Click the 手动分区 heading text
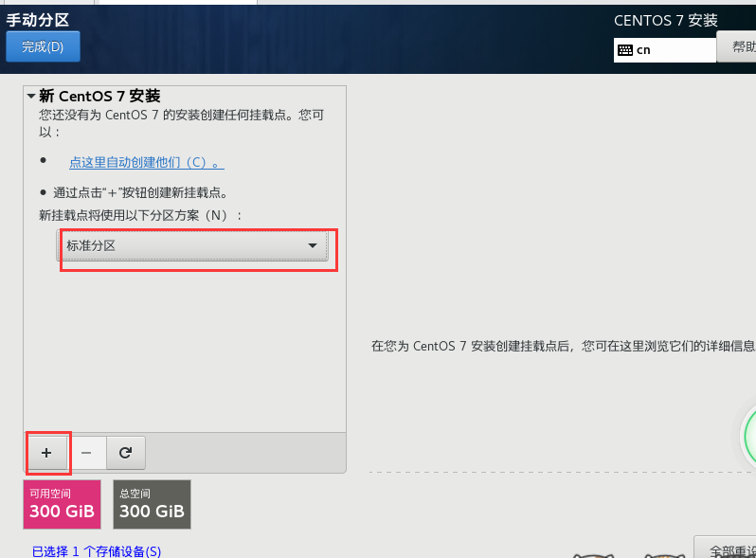Screen dimensions: 756x558 38,20
